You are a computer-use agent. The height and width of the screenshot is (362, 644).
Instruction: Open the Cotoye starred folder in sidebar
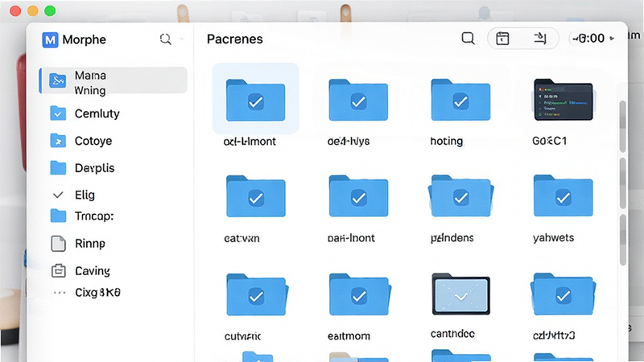(x=58, y=141)
